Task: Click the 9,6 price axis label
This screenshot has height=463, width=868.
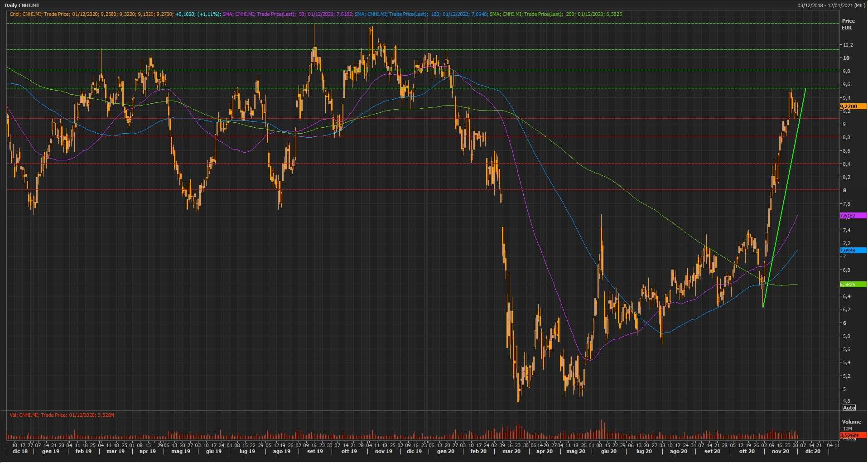Action: point(846,84)
